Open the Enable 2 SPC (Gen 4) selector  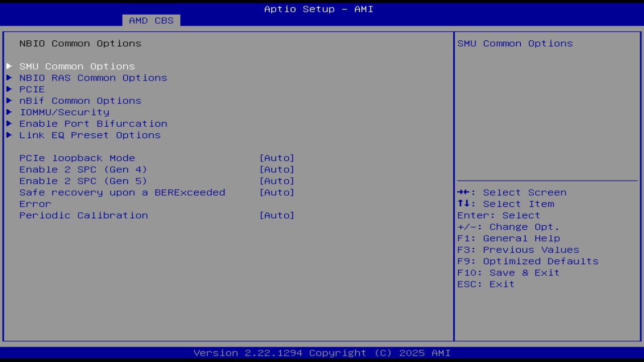[x=277, y=169]
